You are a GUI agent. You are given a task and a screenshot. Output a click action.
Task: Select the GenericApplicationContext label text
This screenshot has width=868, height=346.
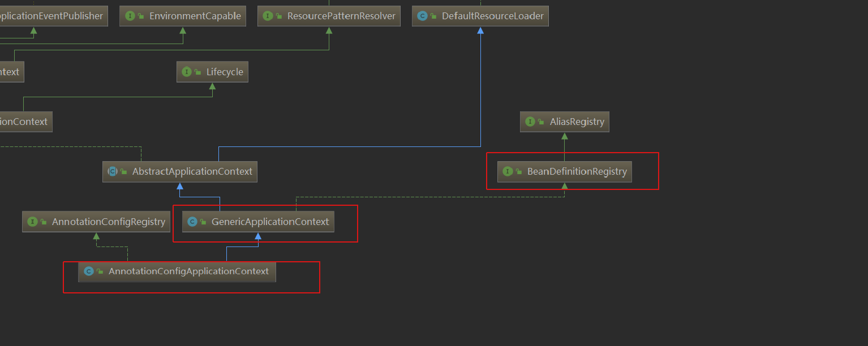[x=270, y=222]
